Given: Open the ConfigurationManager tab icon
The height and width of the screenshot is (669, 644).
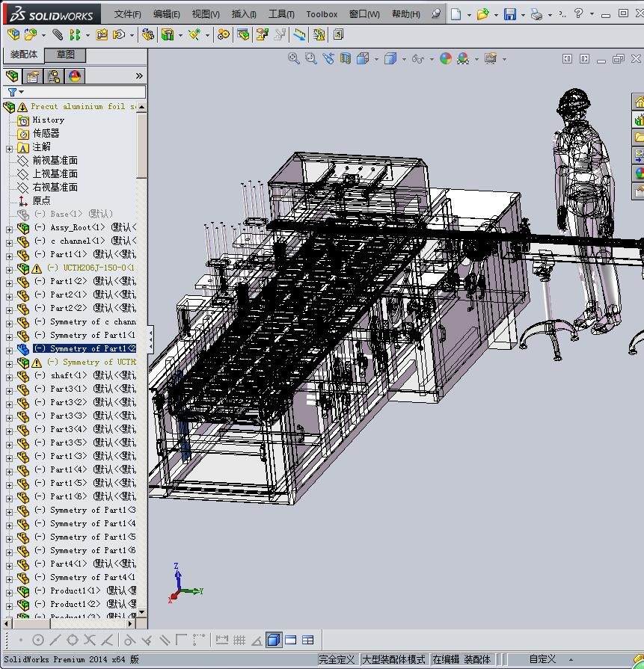Looking at the screenshot, I should click(54, 76).
